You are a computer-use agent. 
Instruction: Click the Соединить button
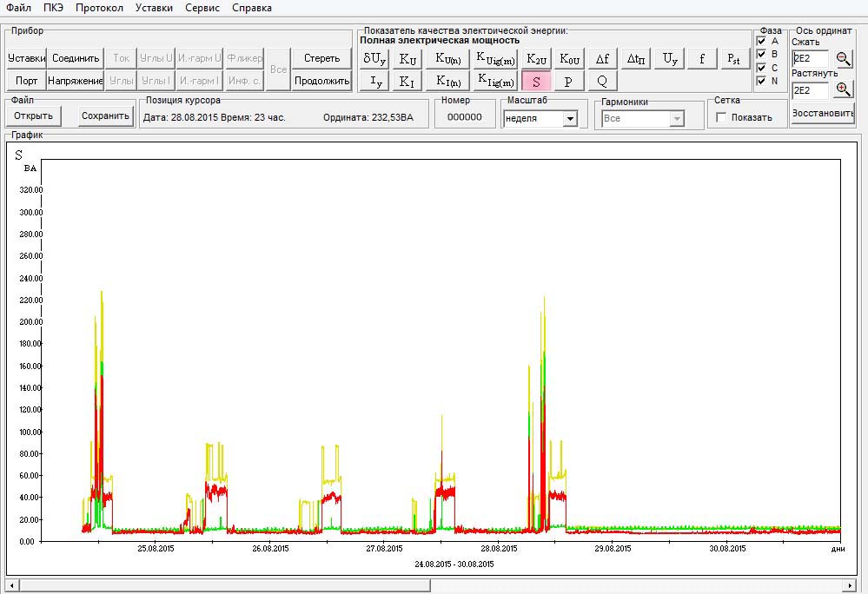coord(76,58)
